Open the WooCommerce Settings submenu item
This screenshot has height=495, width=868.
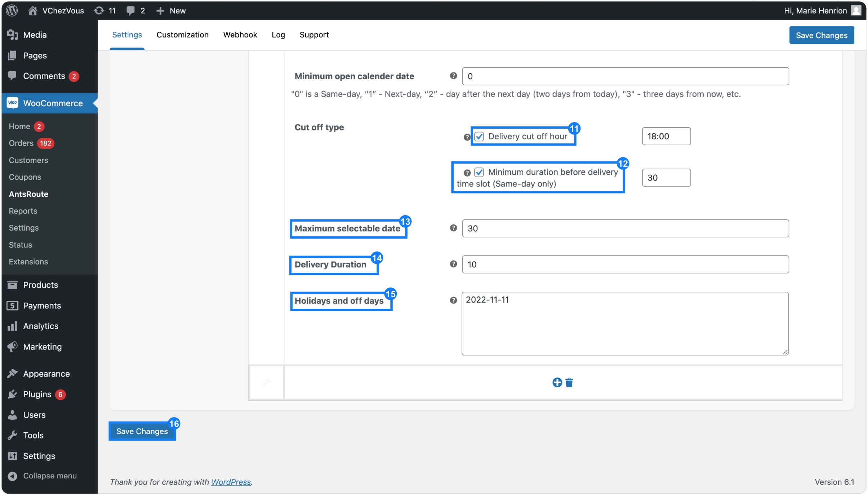[23, 228]
